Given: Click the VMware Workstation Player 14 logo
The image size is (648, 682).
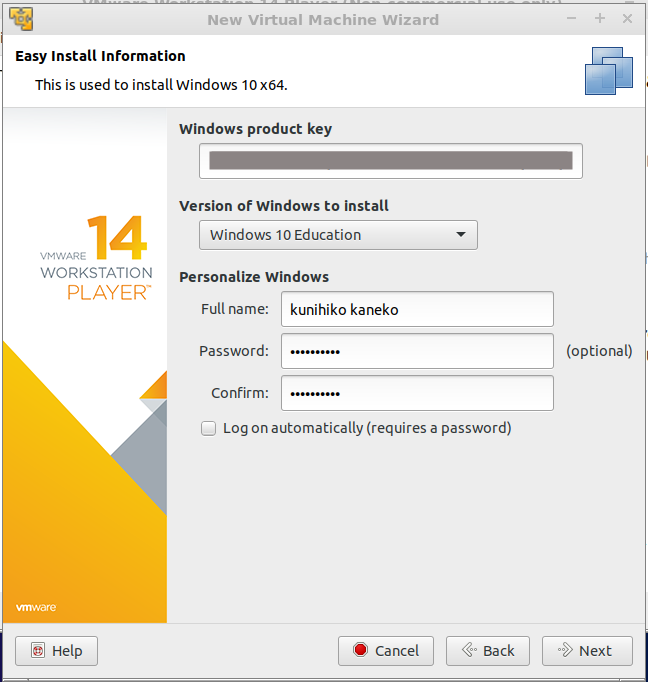Looking at the screenshot, I should [97, 258].
